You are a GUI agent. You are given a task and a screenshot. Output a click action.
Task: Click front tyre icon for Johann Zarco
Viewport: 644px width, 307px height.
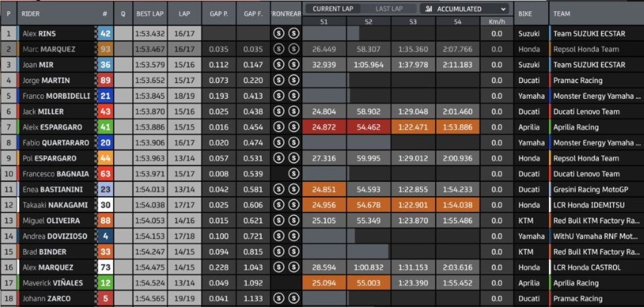pyautogui.click(x=278, y=299)
